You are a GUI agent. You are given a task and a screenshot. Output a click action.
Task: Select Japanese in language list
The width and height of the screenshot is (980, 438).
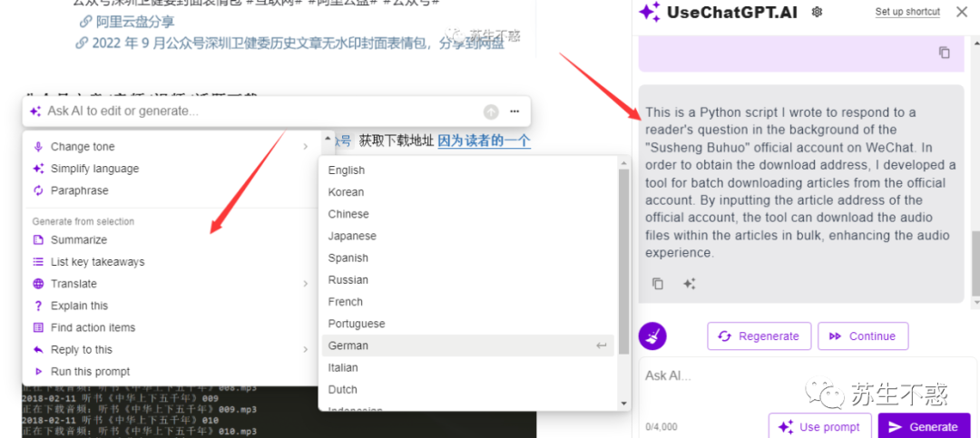(467, 236)
